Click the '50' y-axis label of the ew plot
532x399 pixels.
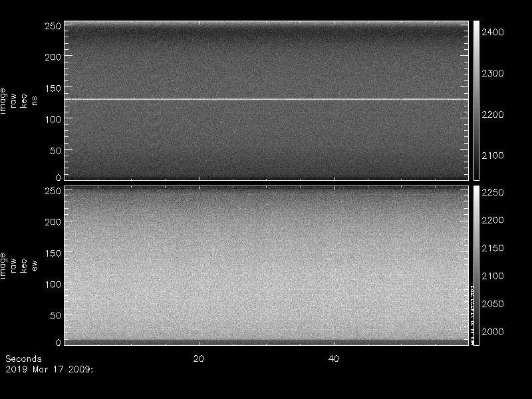(x=56, y=315)
